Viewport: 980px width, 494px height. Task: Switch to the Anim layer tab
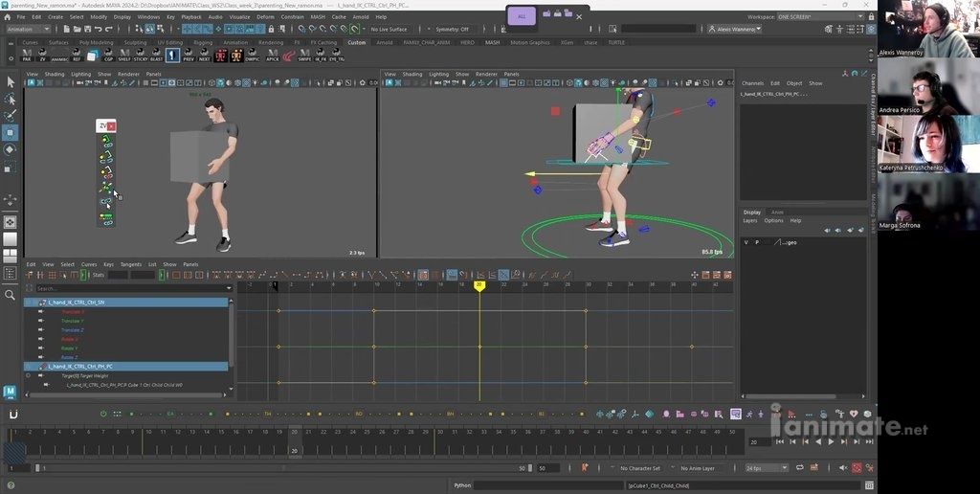pos(777,212)
